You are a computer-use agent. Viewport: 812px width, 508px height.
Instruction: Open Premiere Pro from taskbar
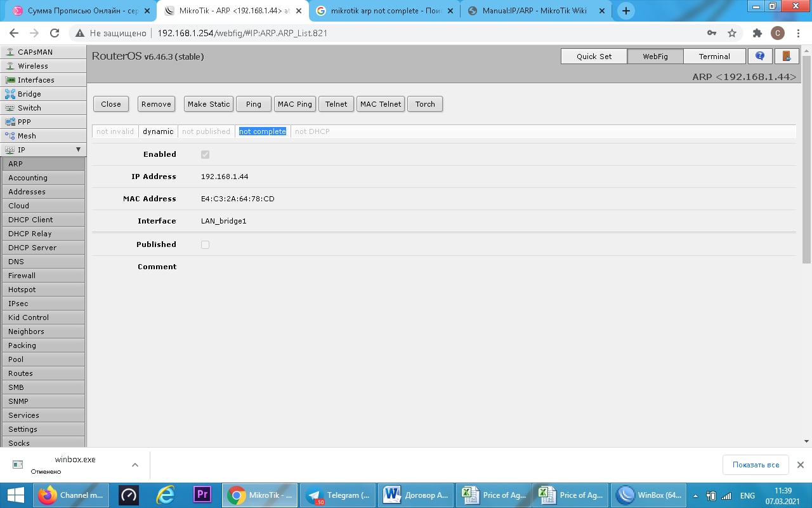(202, 495)
